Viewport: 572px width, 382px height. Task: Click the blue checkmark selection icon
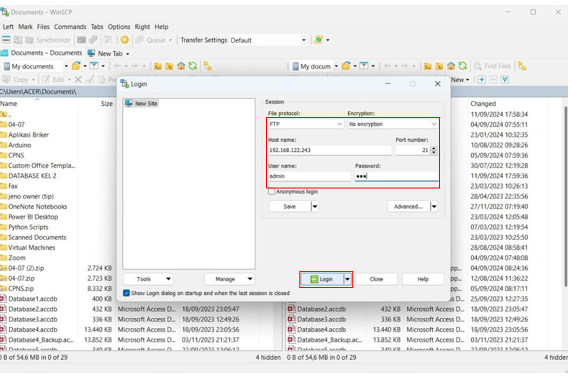(x=505, y=79)
